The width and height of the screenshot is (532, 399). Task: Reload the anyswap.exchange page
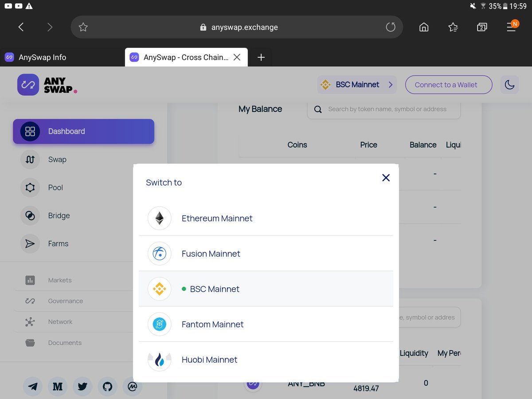[391, 27]
